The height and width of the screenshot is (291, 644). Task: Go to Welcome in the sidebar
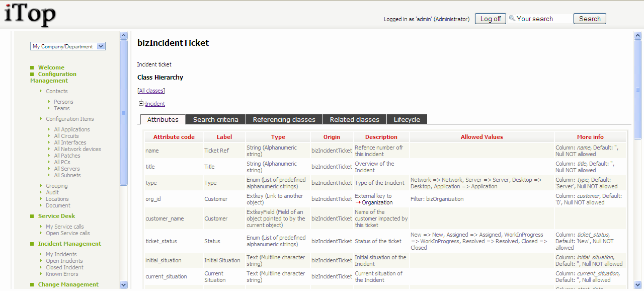(x=51, y=67)
